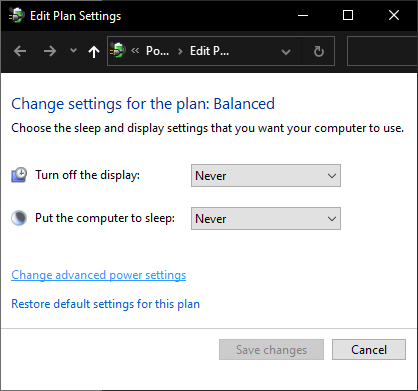The image size is (418, 391).
Task: Open the 'Turn off the display' dropdown
Action: [266, 175]
